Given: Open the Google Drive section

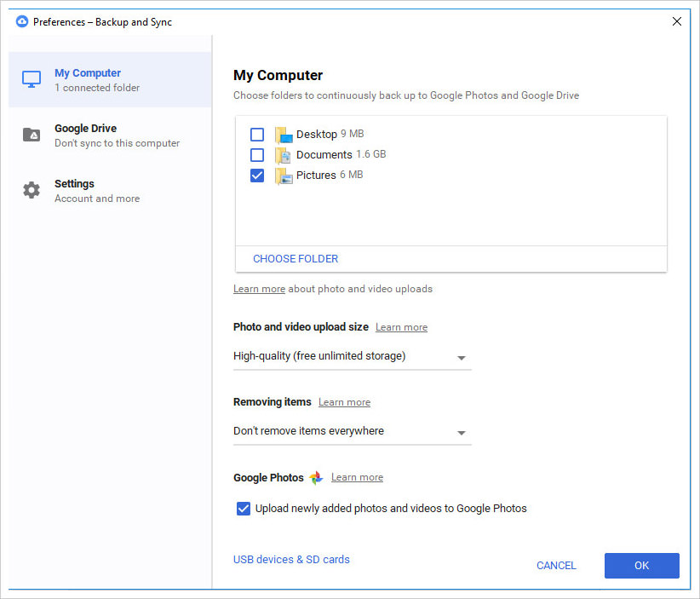Looking at the screenshot, I should (110, 135).
